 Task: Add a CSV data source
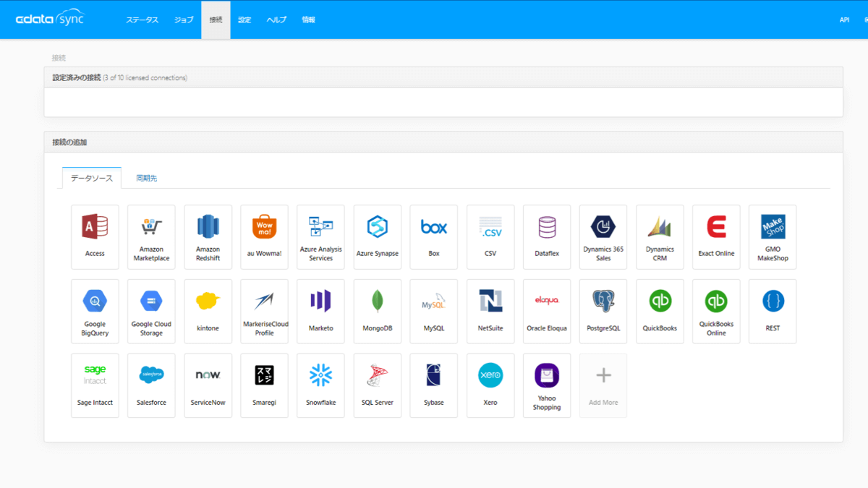click(490, 237)
